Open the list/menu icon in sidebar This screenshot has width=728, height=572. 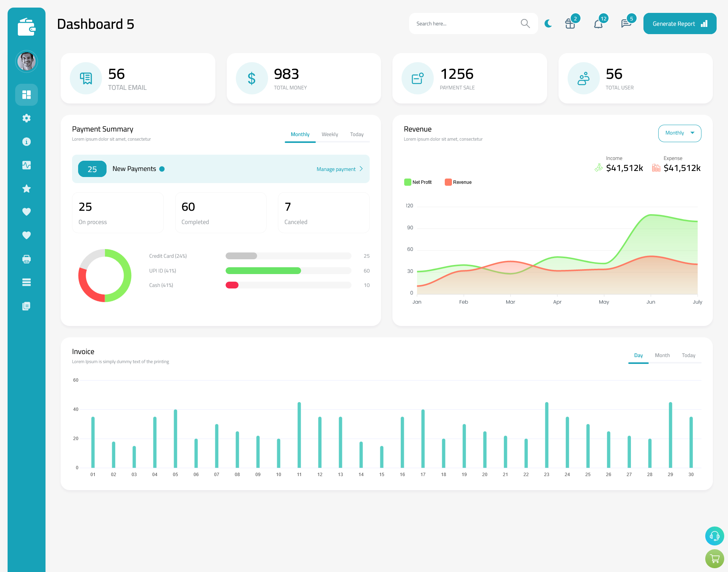[27, 282]
